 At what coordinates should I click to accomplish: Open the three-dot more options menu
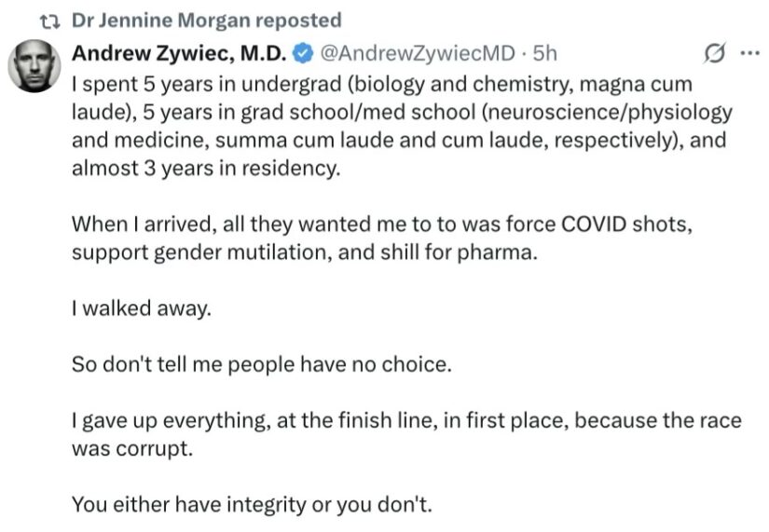point(749,52)
